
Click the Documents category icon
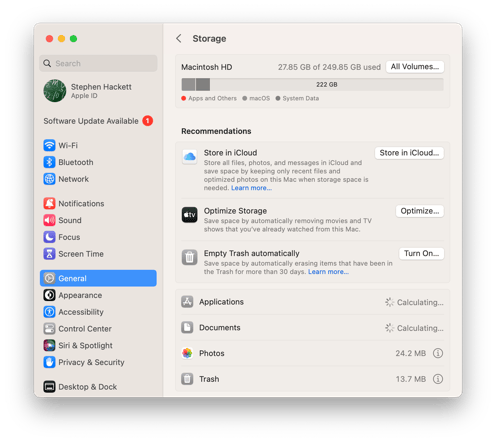(187, 327)
